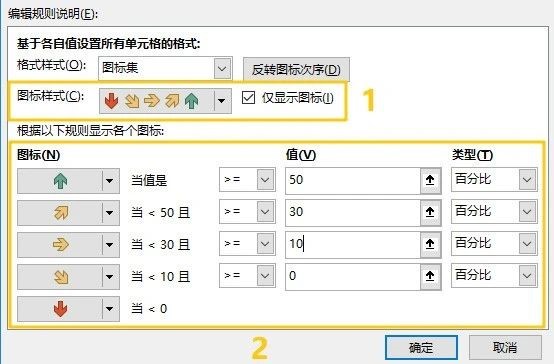Screen dimensions: 554x364
Task: Click the value field containing 30
Action: [353, 212]
